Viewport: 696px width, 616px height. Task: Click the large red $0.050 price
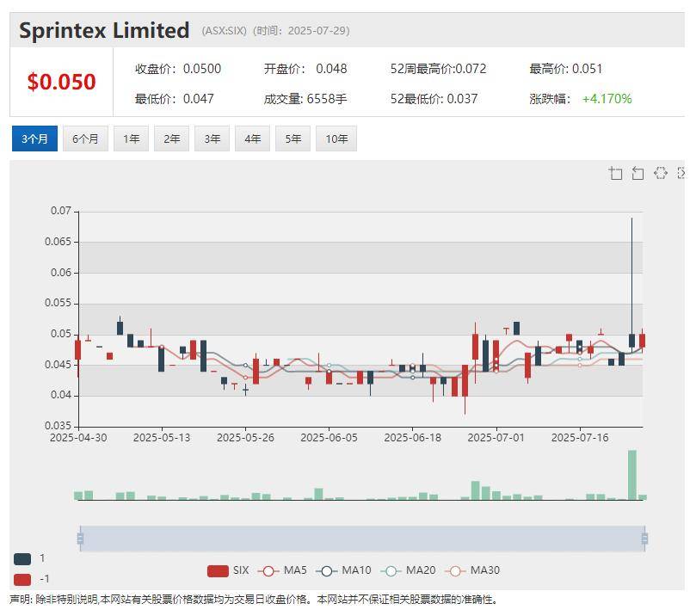click(62, 82)
